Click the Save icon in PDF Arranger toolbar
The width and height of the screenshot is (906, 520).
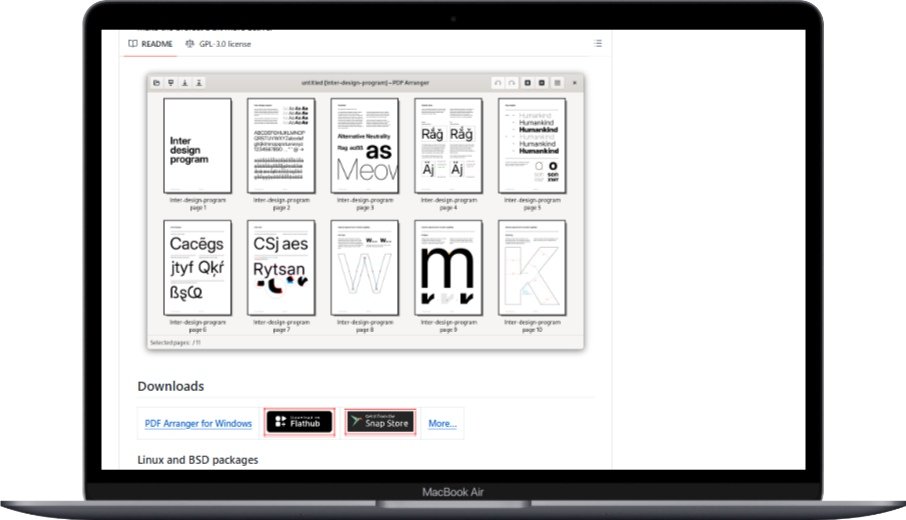[185, 83]
